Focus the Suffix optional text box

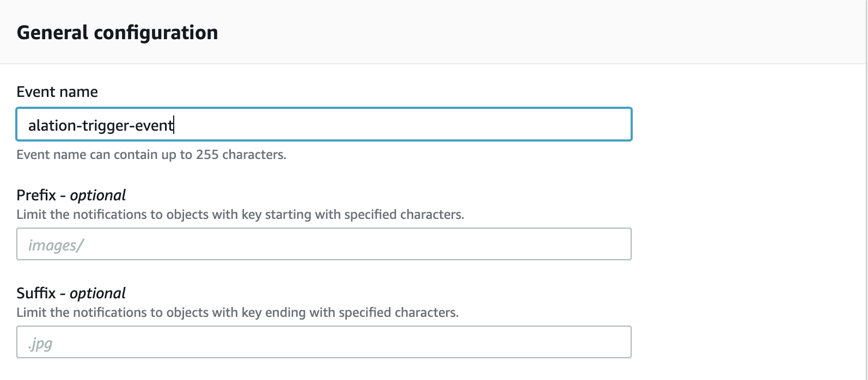click(324, 342)
